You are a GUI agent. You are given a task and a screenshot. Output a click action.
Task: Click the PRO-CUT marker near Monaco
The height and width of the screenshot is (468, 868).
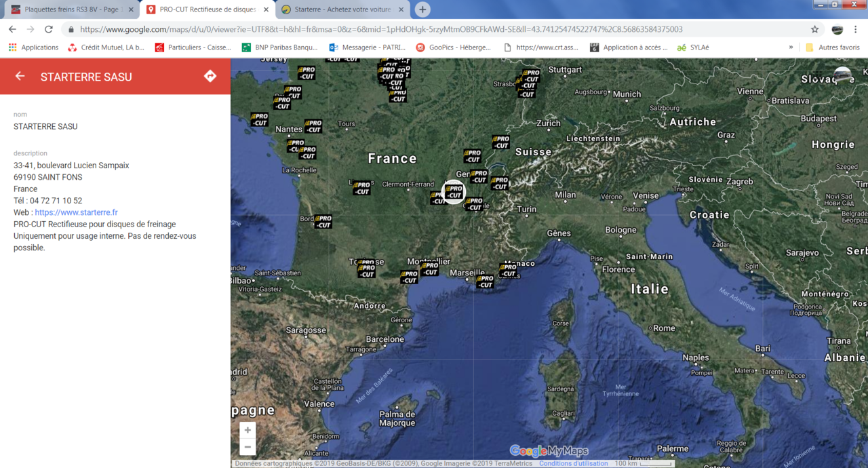[508, 271]
